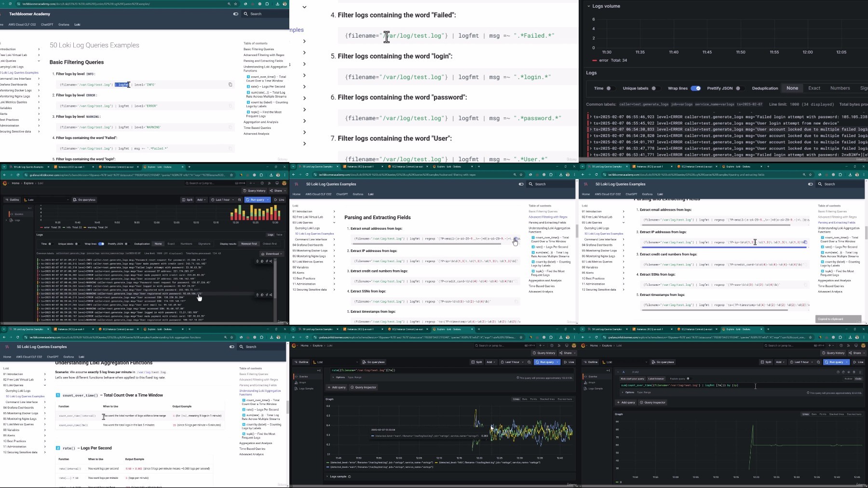This screenshot has width=868, height=488.
Task: Zoom out time range in log-lines Grafana frame
Action: click(x=240, y=200)
